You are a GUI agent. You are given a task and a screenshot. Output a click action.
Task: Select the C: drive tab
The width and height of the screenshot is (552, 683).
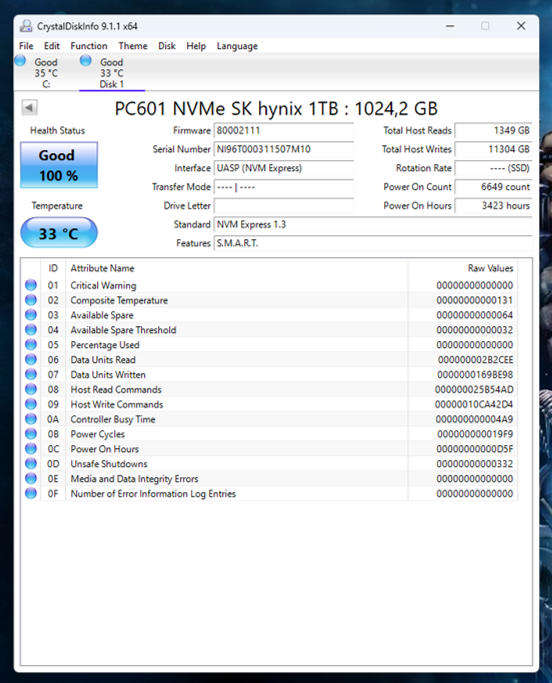(46, 73)
